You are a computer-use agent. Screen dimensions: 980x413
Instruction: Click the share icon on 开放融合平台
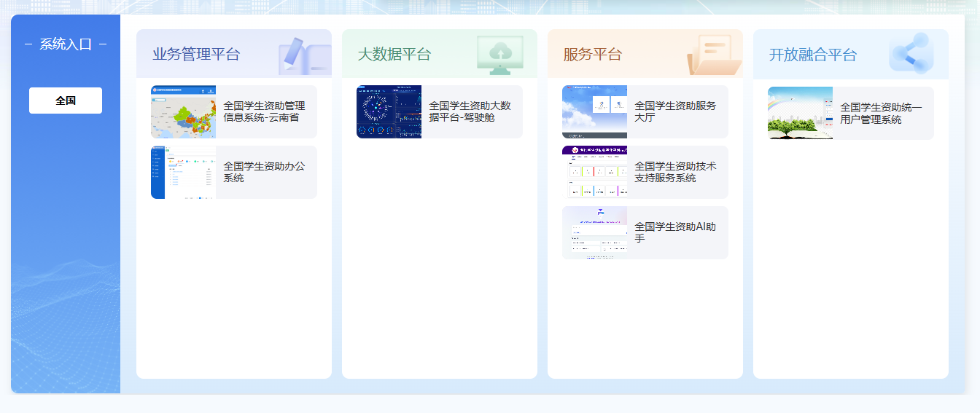pos(910,54)
